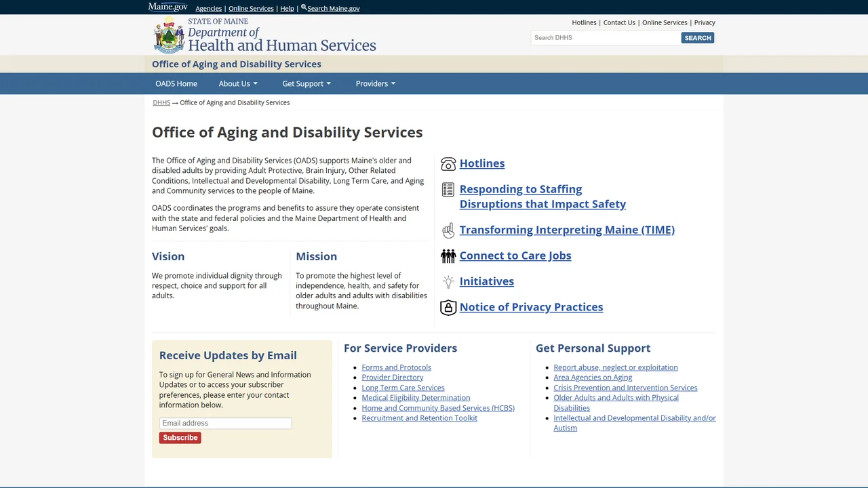
Task: Open Medical Eligibility Determination link
Action: click(416, 398)
